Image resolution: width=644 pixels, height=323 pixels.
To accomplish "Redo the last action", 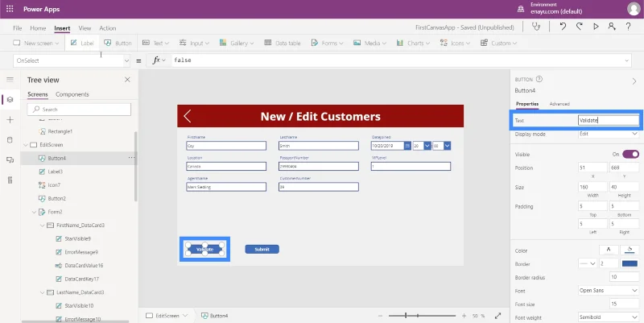I will click(579, 27).
